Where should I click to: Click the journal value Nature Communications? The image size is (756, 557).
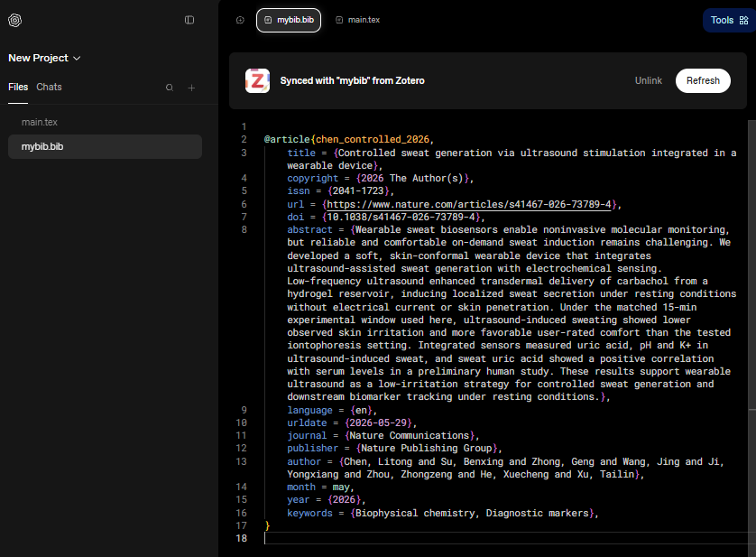click(410, 435)
